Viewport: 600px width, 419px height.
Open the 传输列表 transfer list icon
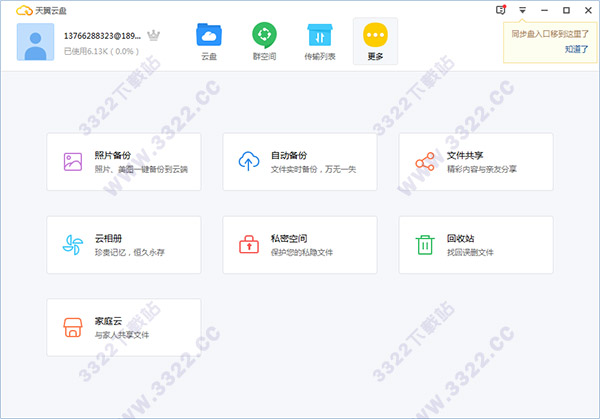(x=320, y=35)
